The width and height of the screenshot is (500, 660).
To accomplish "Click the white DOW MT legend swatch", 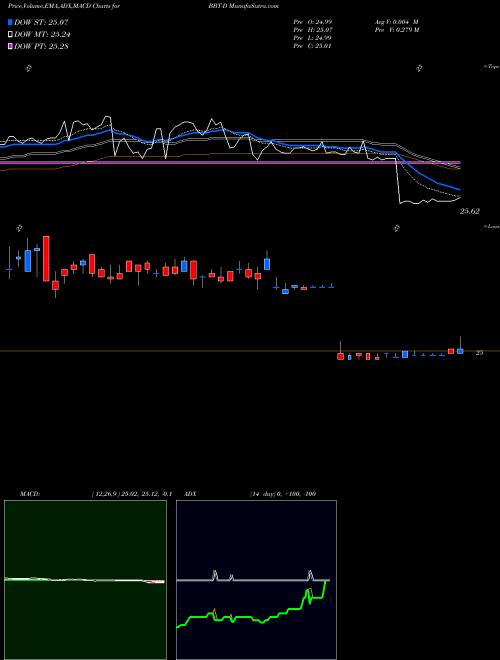I will coord(10,35).
